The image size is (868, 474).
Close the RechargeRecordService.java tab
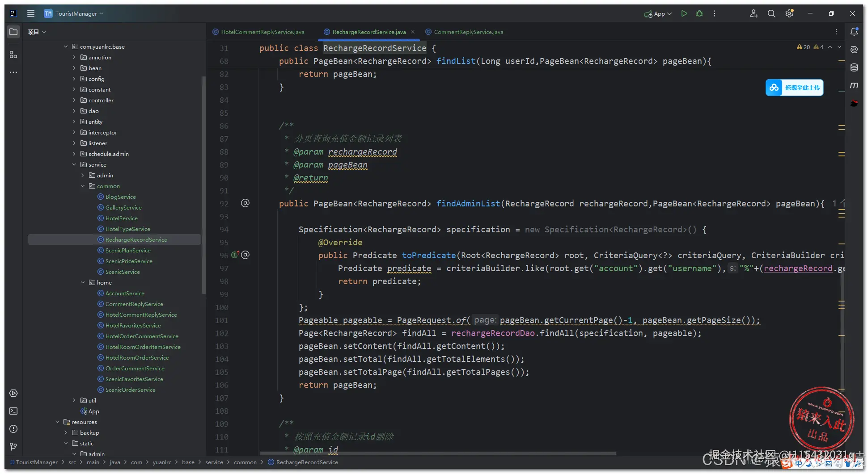[x=413, y=32]
